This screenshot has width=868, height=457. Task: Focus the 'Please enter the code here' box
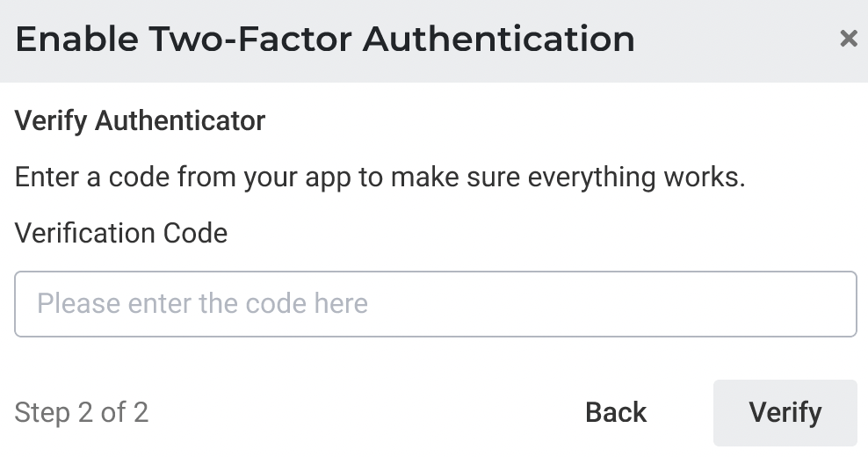[435, 304]
